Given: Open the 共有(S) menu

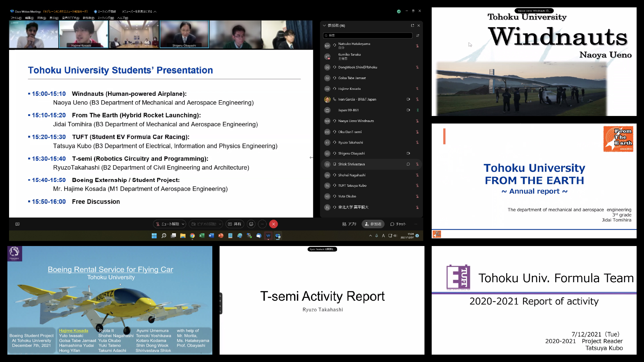Looking at the screenshot, I should [x=41, y=18].
